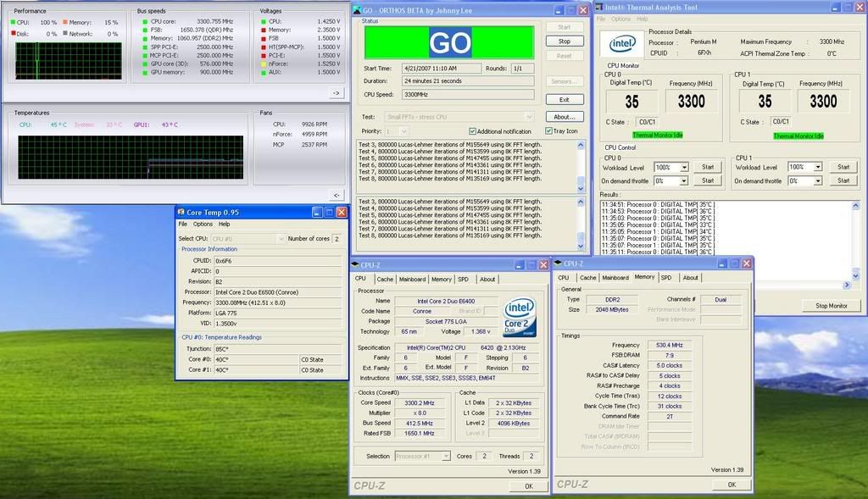
Task: Disable the Tray Icon option in ORTHOS
Action: coord(548,131)
